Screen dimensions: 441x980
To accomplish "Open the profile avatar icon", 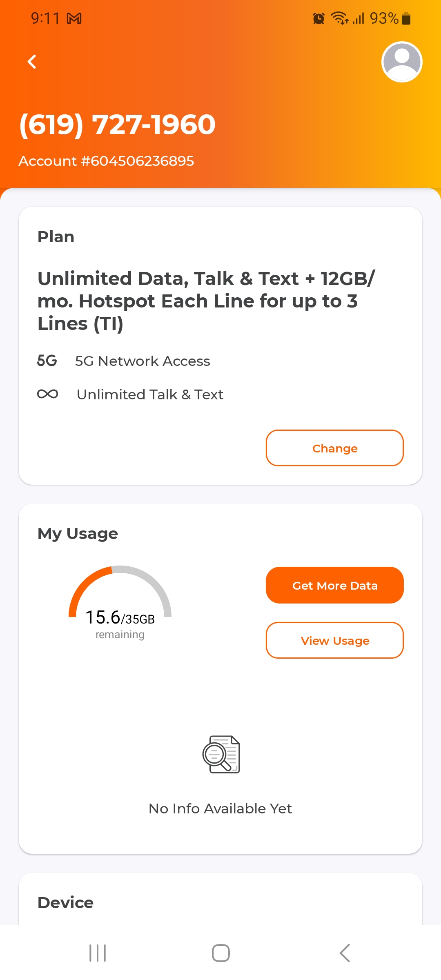I will (x=401, y=62).
